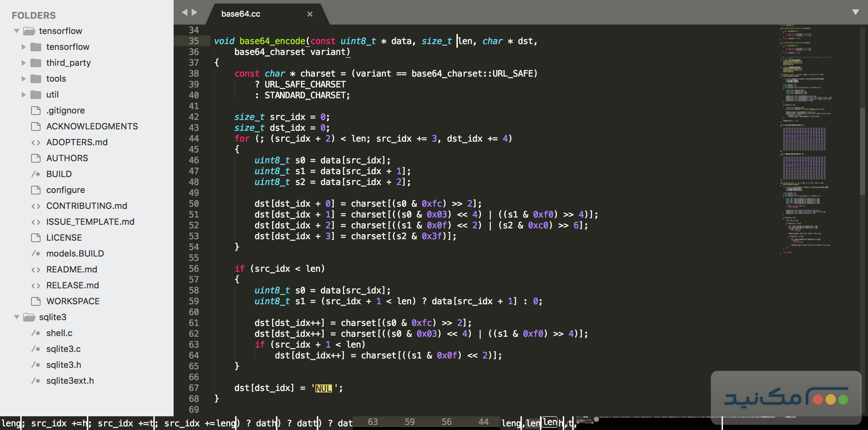The height and width of the screenshot is (430, 868).
Task: Collapse the sqlite3 folder
Action: tap(17, 317)
